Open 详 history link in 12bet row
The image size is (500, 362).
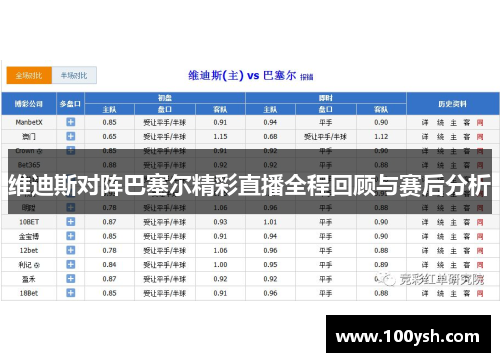425,251
